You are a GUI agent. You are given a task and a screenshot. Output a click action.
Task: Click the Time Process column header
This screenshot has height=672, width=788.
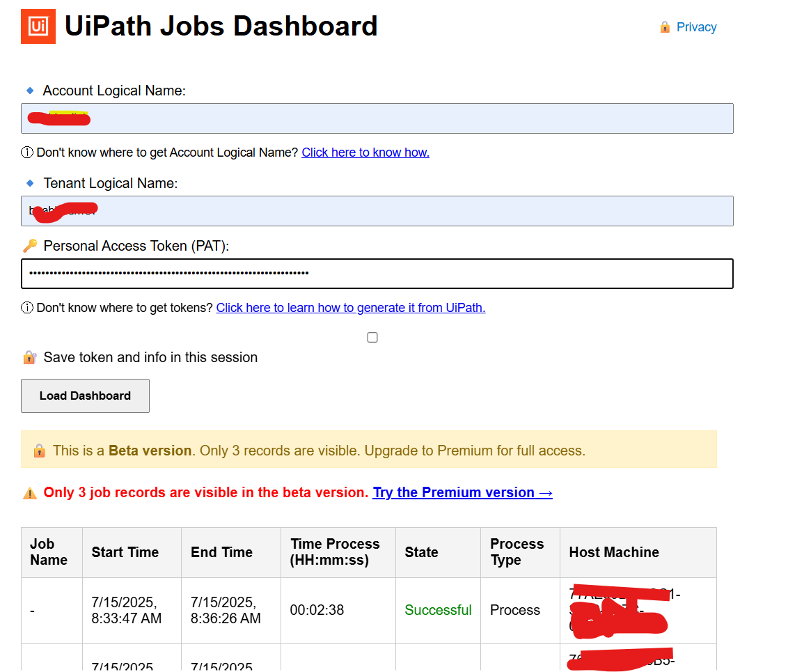338,552
